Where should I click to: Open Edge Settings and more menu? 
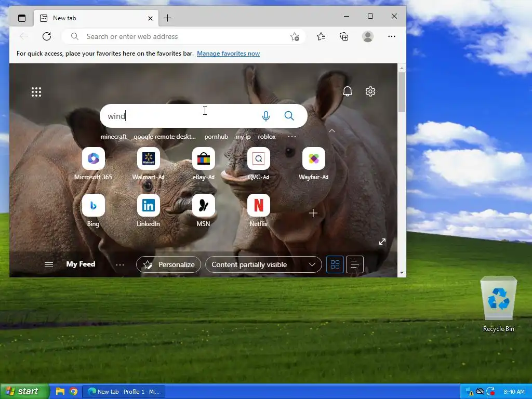392,36
